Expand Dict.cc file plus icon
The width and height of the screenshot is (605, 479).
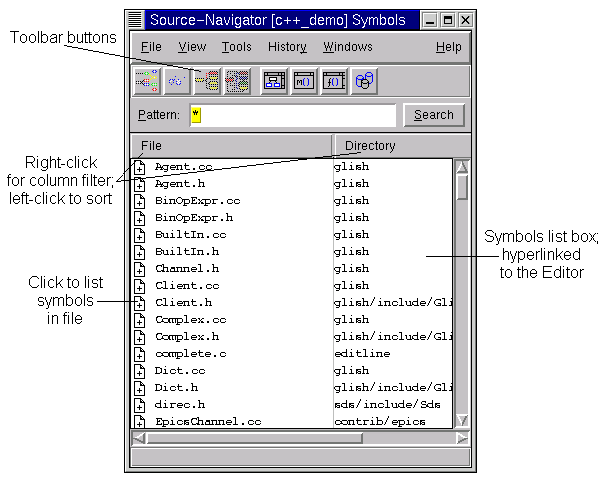(139, 371)
